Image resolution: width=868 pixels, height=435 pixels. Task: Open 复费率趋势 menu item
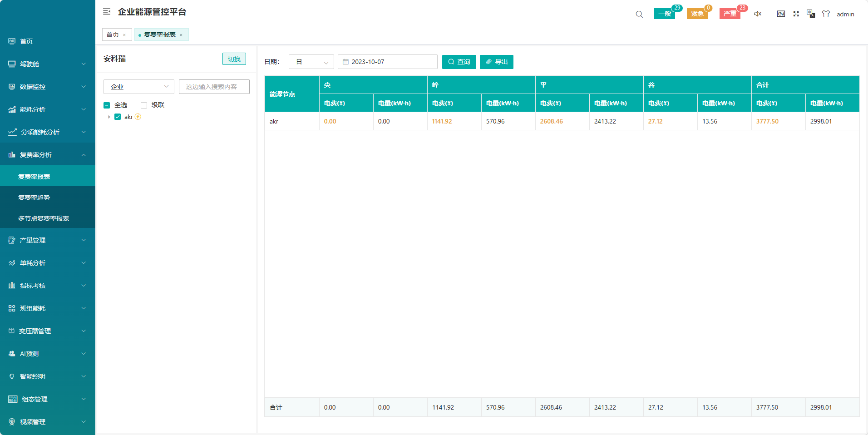pos(34,198)
